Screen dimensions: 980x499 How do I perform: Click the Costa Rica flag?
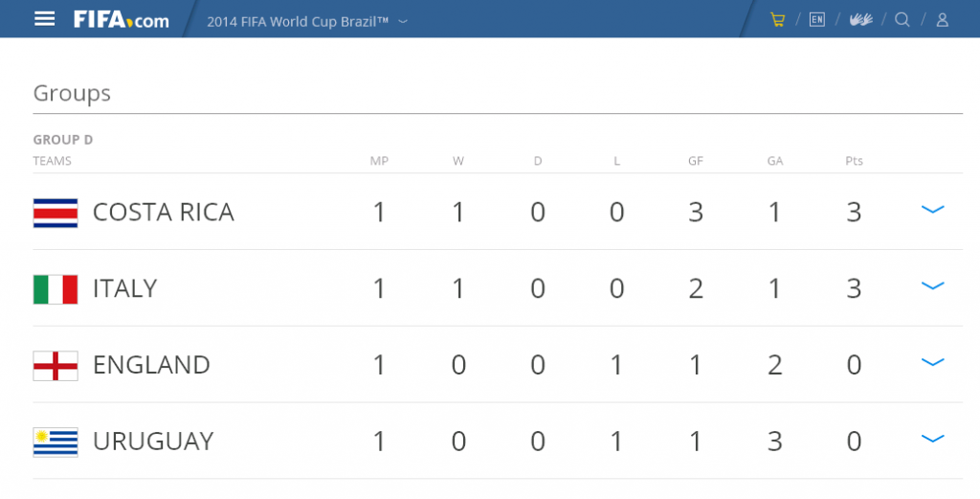pyautogui.click(x=56, y=213)
